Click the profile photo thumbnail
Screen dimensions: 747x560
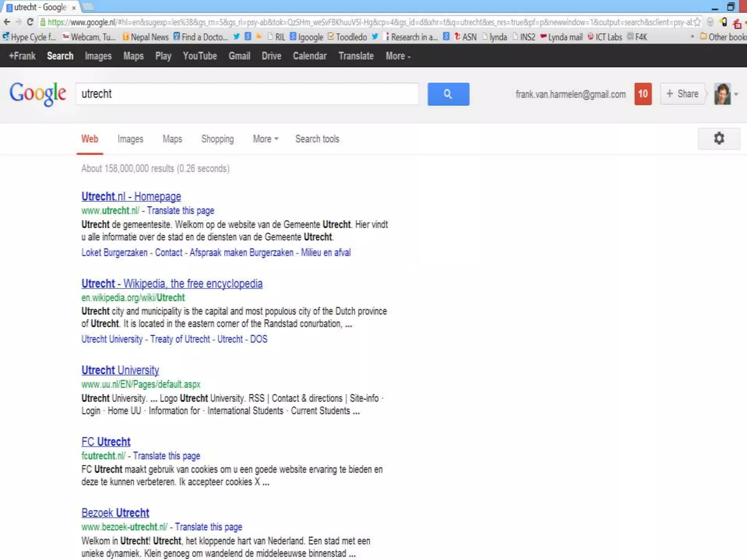722,94
